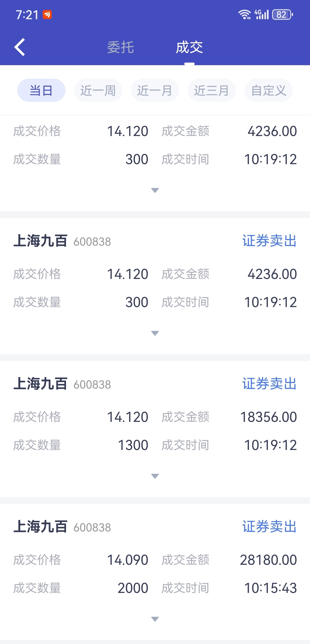Filter by 近三月 period
This screenshot has height=644, width=310.
coord(212,90)
